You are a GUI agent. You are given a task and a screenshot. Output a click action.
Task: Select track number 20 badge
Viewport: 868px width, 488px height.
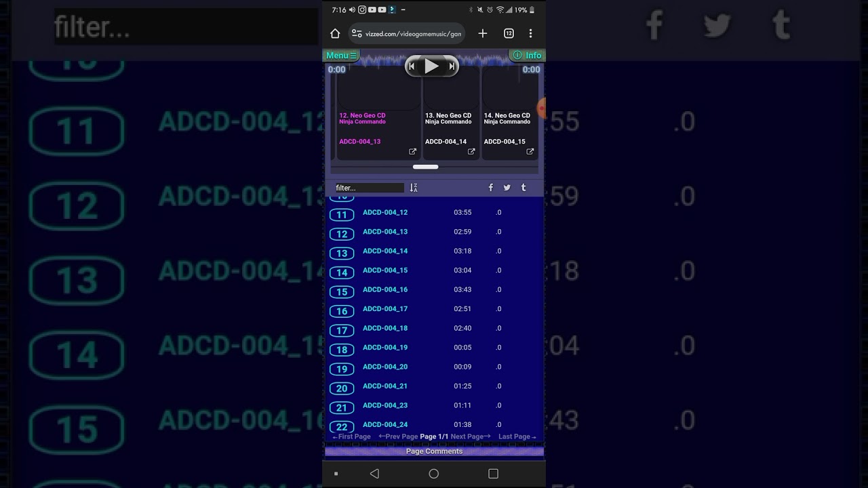[342, 388]
